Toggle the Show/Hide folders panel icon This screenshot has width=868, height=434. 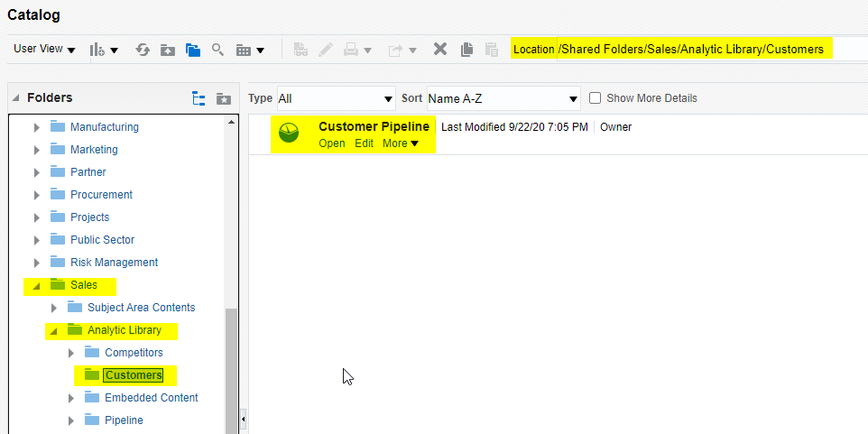(192, 50)
